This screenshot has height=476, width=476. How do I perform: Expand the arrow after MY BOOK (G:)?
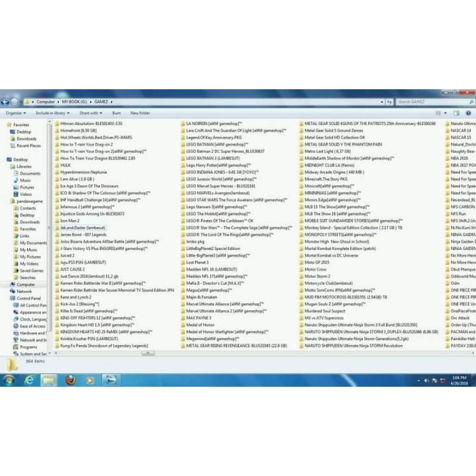[x=90, y=102]
